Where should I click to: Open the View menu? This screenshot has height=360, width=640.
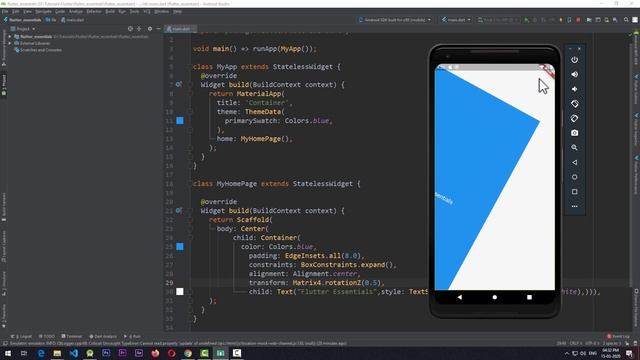(x=27, y=11)
